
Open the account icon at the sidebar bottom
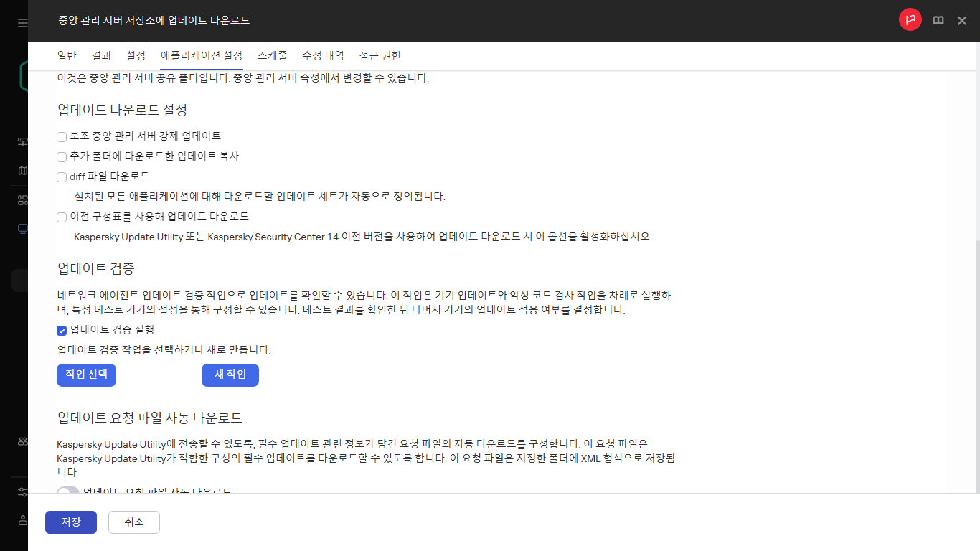coord(22,521)
